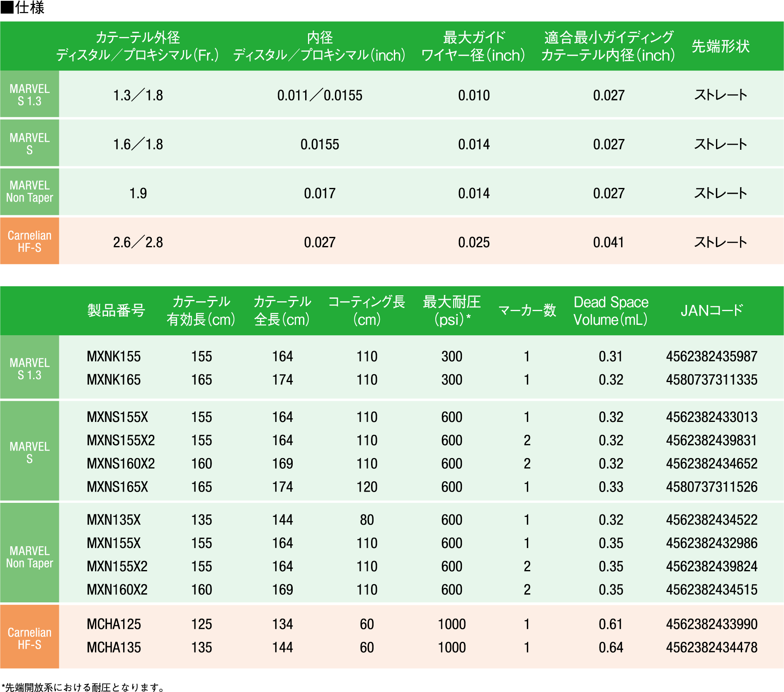Image resolution: width=784 pixels, height=692 pixels.
Task: Click Dead Space value 0.64
Action: pos(611,647)
